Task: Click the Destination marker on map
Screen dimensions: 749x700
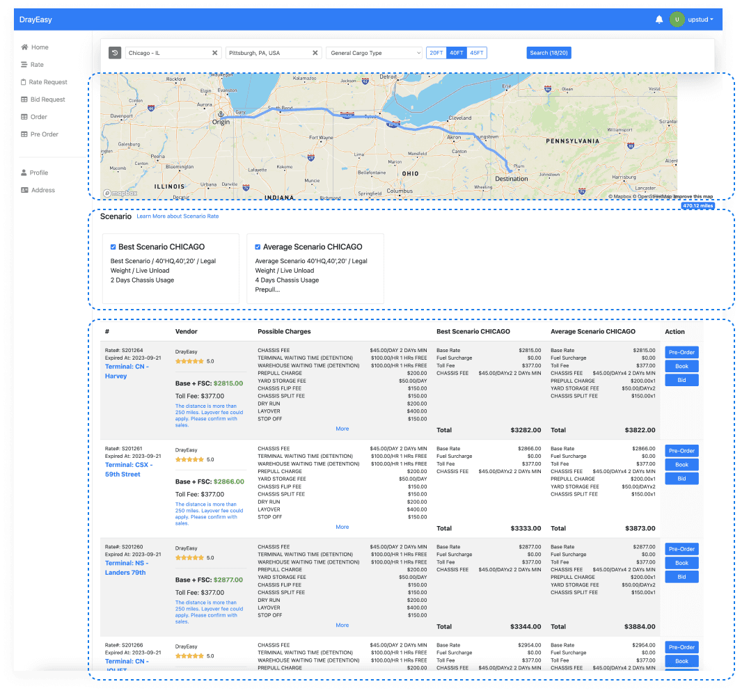Action: point(510,171)
